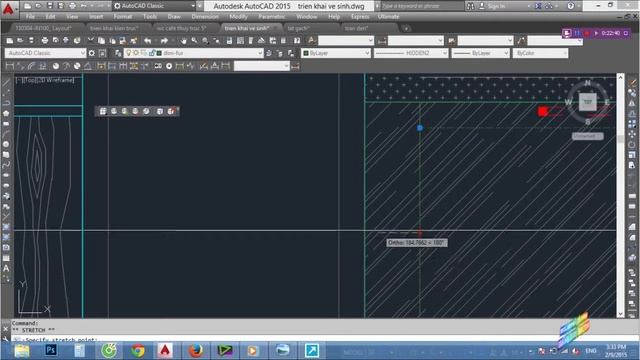Click the W compass direction on ViewCube

click(x=568, y=102)
